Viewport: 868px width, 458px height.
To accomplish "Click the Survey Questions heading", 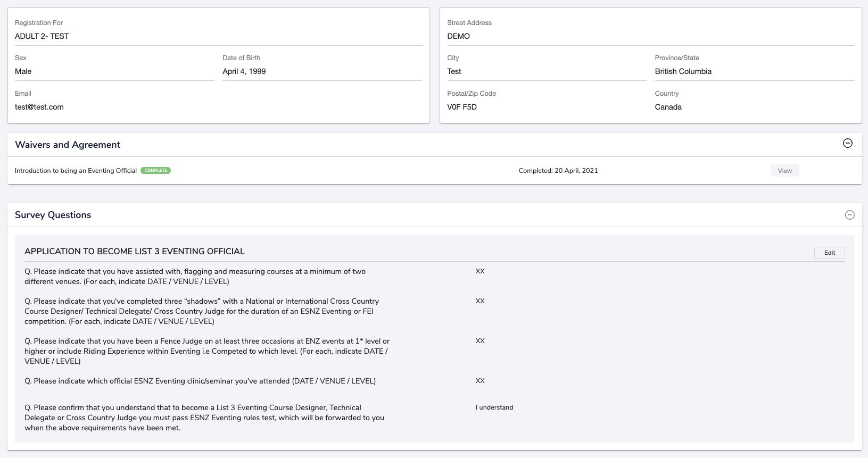I will [x=53, y=215].
